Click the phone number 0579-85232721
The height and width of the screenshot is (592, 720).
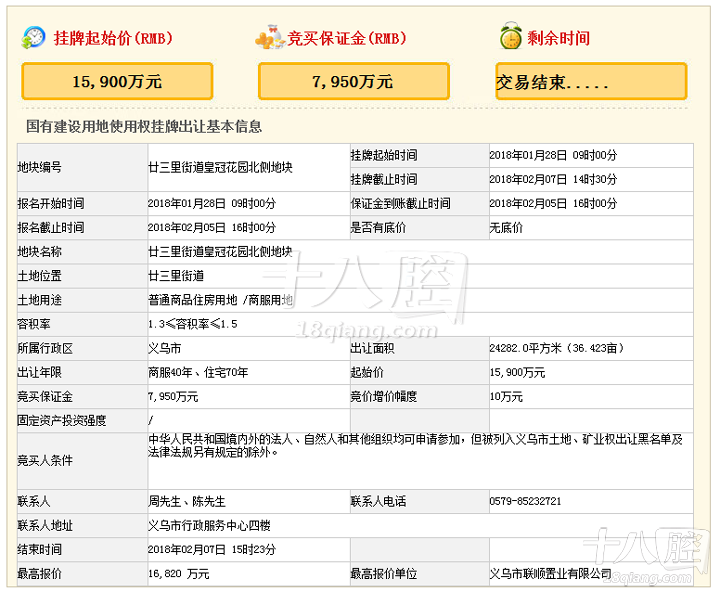525,502
